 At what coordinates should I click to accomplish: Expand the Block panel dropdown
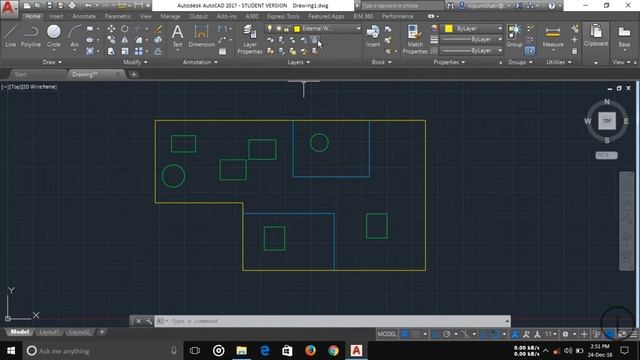[x=381, y=62]
